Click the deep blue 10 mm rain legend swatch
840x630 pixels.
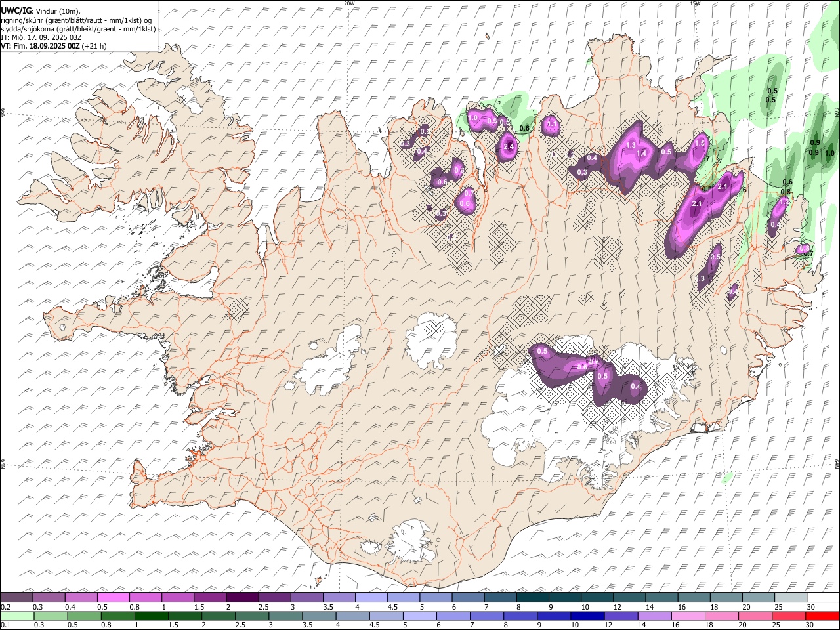587,616
